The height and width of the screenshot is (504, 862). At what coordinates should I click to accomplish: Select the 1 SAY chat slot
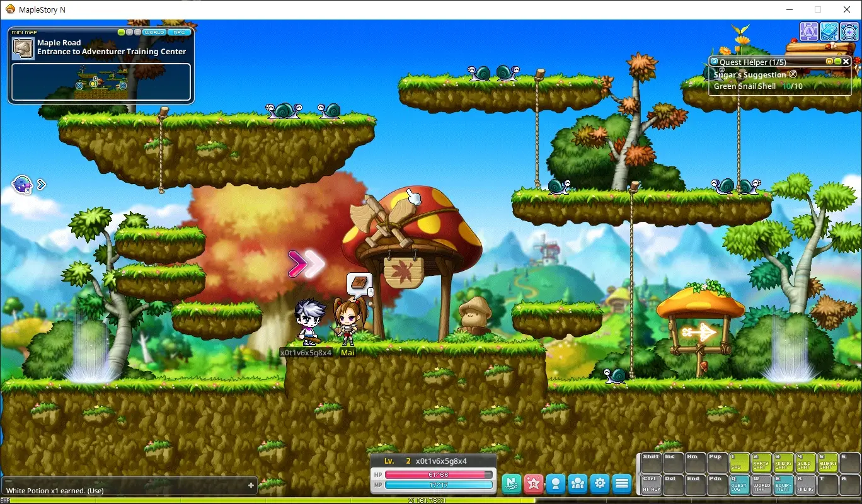coord(740,463)
